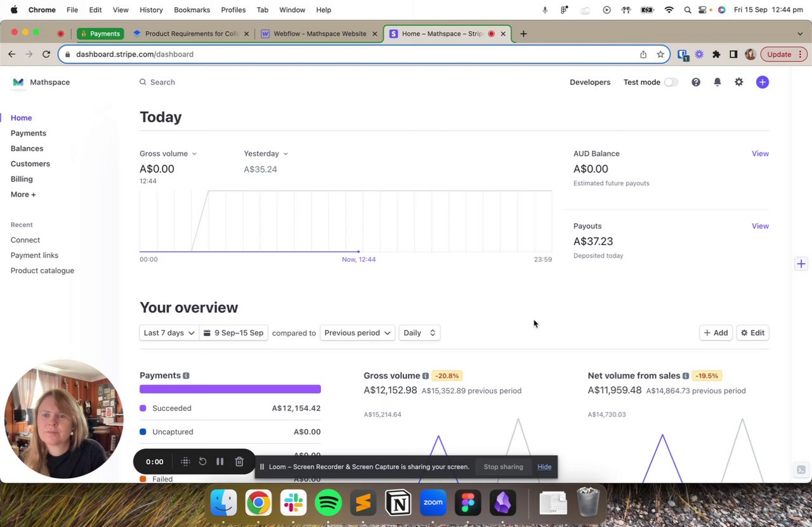812x527 pixels.
Task: Open the Chrome tab list chevron
Action: click(800, 34)
